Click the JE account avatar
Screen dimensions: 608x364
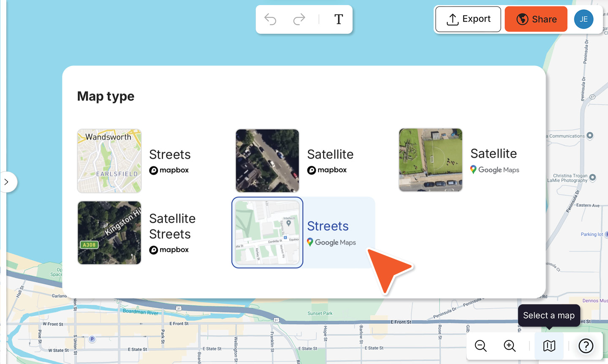coord(584,19)
